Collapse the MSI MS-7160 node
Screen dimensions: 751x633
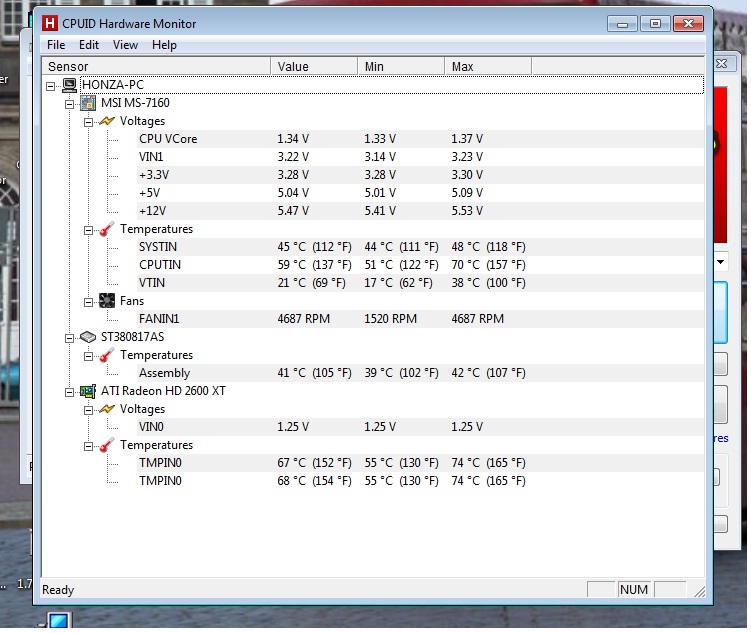click(x=70, y=104)
